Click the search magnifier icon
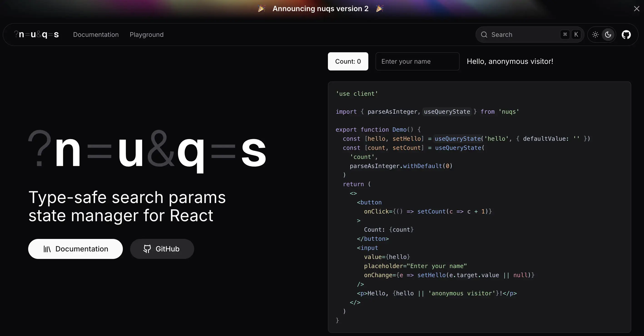Screen dimensions: 644x336 (484, 35)
